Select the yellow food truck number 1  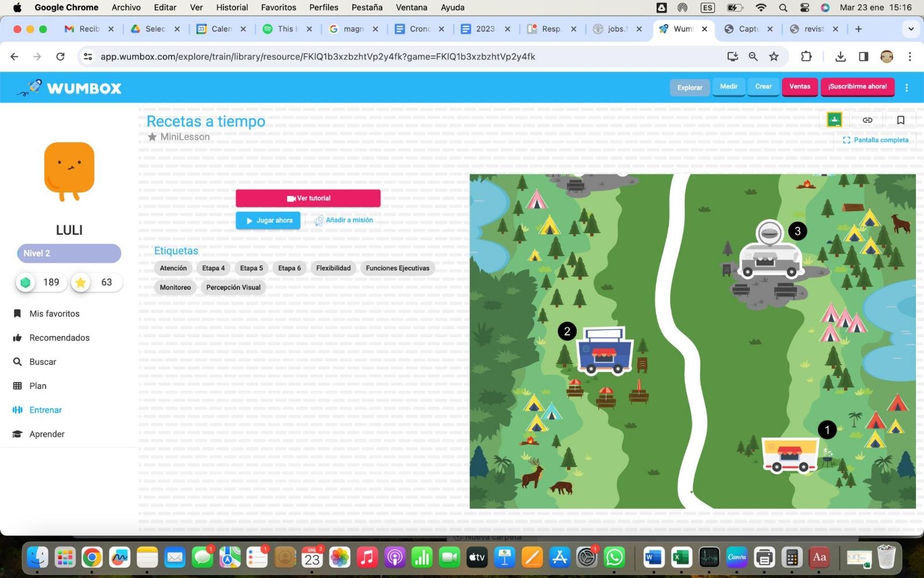[x=789, y=454]
